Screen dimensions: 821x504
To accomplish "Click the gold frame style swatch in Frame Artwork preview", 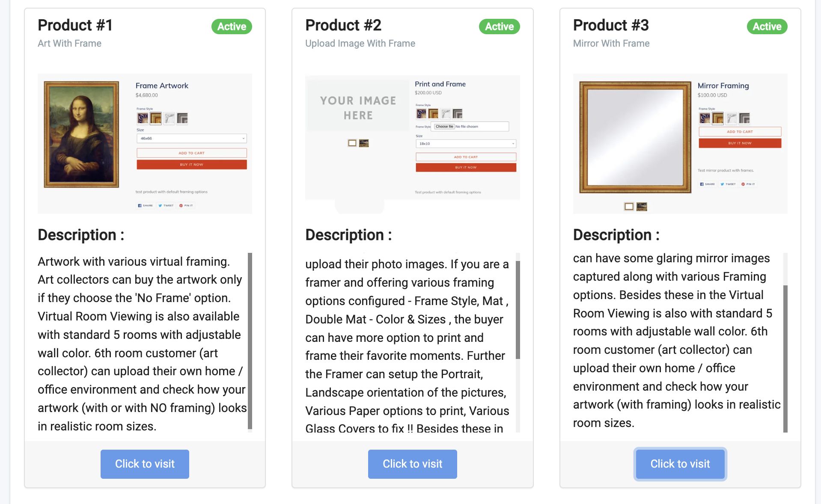I will click(156, 118).
